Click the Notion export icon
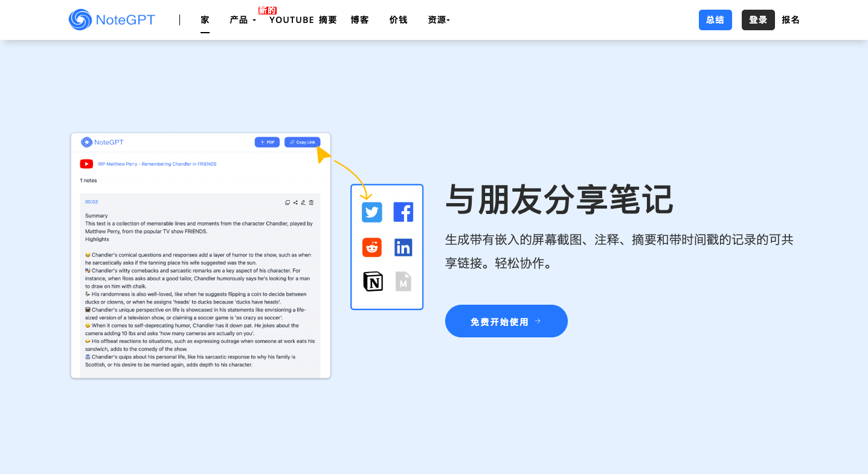Image resolution: width=868 pixels, height=474 pixels. click(373, 282)
